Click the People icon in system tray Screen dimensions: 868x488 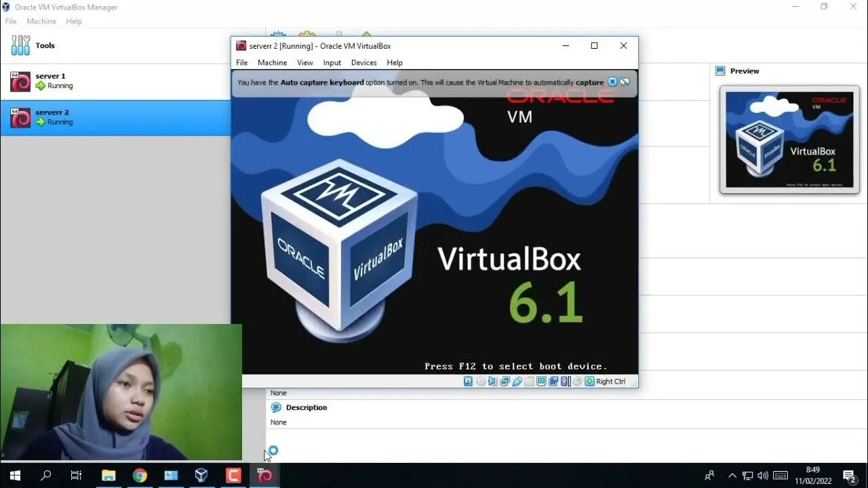click(709, 475)
